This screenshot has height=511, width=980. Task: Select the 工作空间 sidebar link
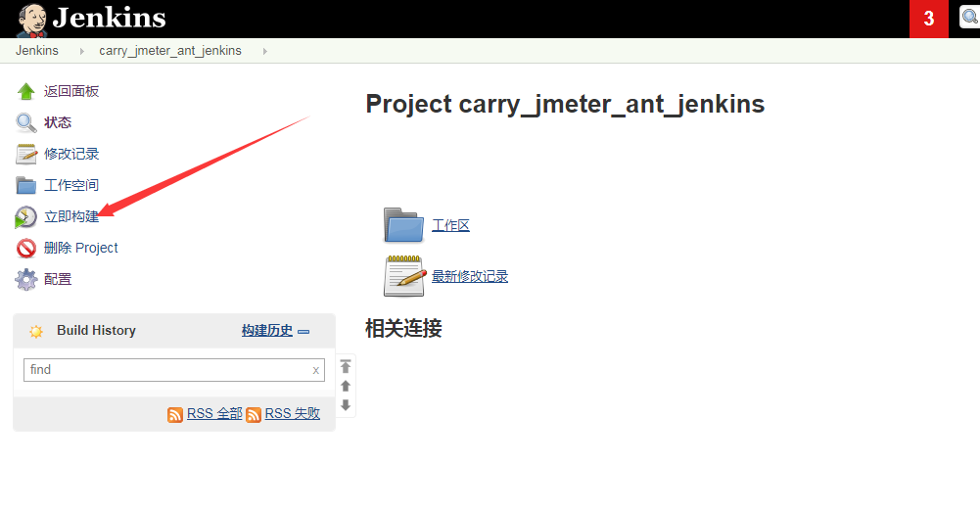coord(71,185)
